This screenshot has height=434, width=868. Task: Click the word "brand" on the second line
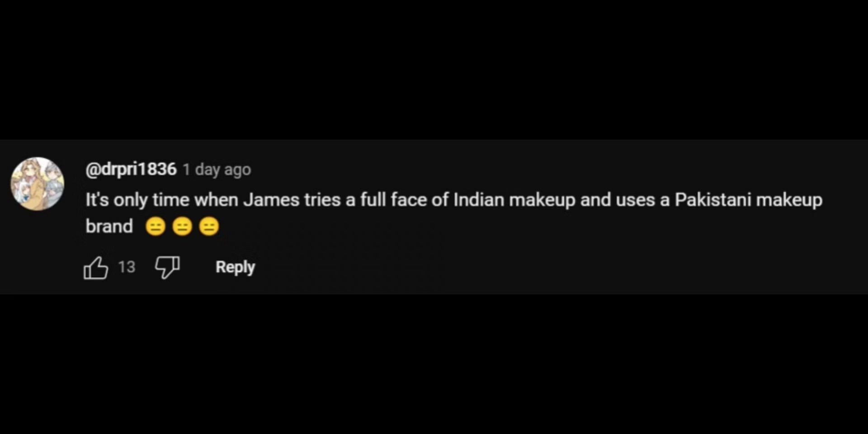tap(109, 226)
